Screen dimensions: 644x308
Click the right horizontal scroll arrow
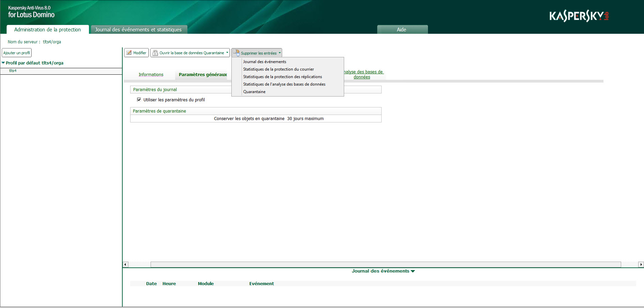click(x=641, y=264)
